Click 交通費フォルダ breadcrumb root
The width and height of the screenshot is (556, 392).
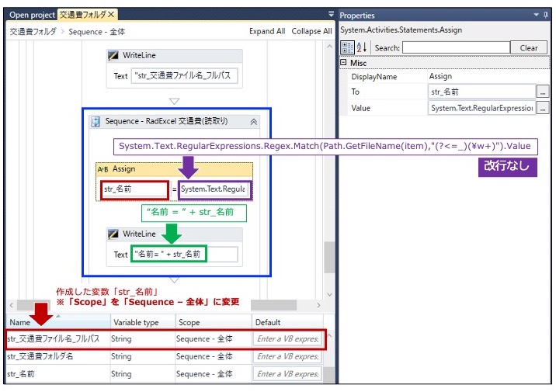click(33, 32)
